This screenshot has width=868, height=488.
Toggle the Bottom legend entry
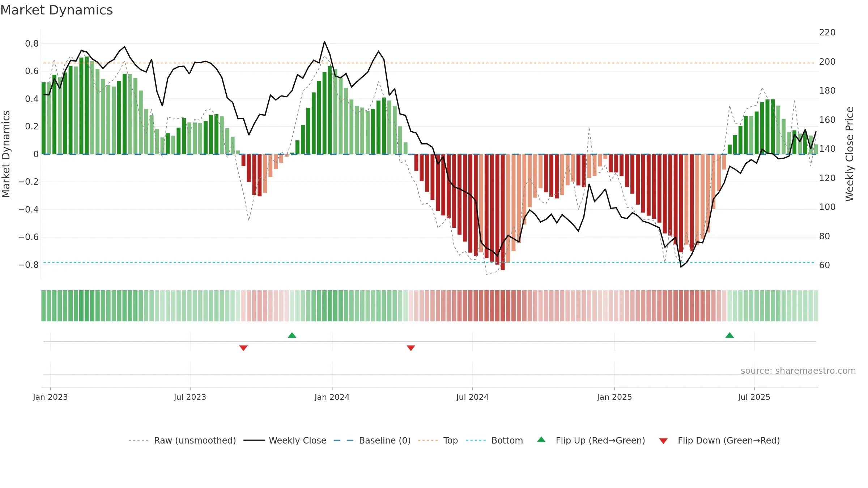(494, 440)
